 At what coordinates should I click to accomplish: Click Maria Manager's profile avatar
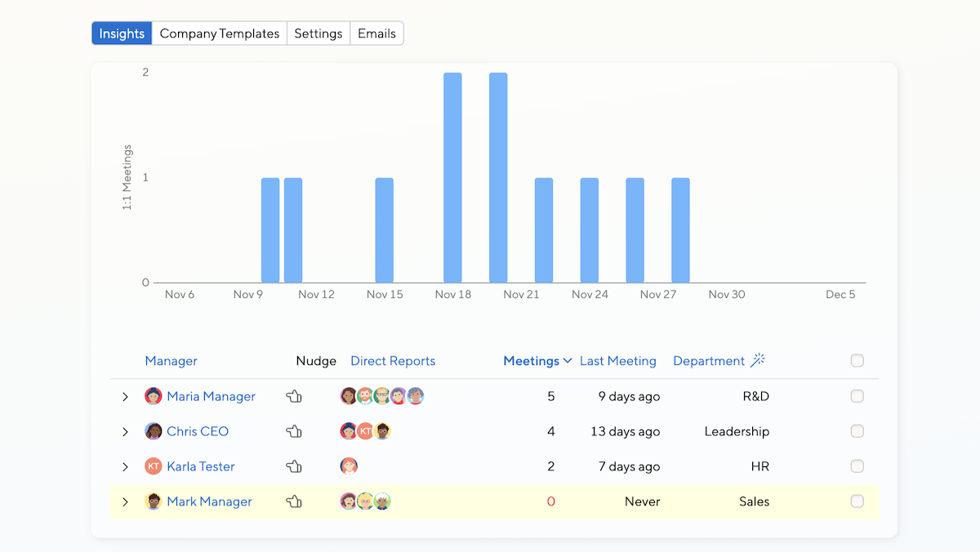154,397
